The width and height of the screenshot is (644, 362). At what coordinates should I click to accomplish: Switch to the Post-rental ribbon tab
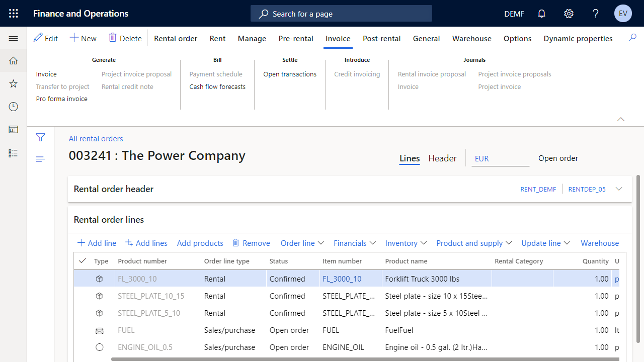382,38
